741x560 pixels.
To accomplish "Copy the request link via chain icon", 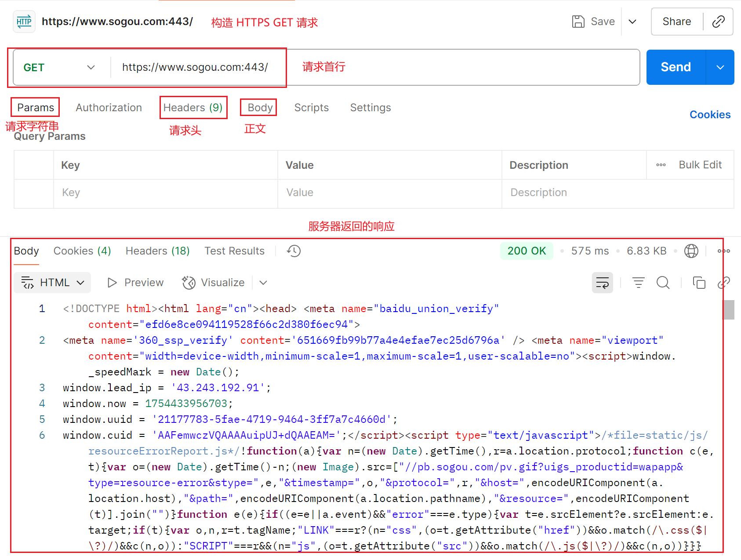I will (719, 22).
